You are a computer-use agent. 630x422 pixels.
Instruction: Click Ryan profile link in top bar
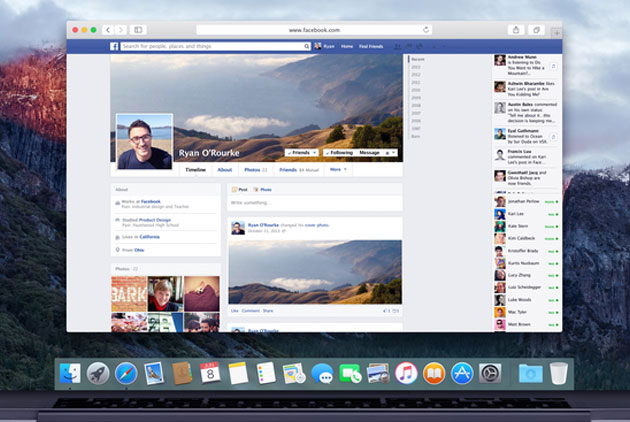pyautogui.click(x=324, y=46)
